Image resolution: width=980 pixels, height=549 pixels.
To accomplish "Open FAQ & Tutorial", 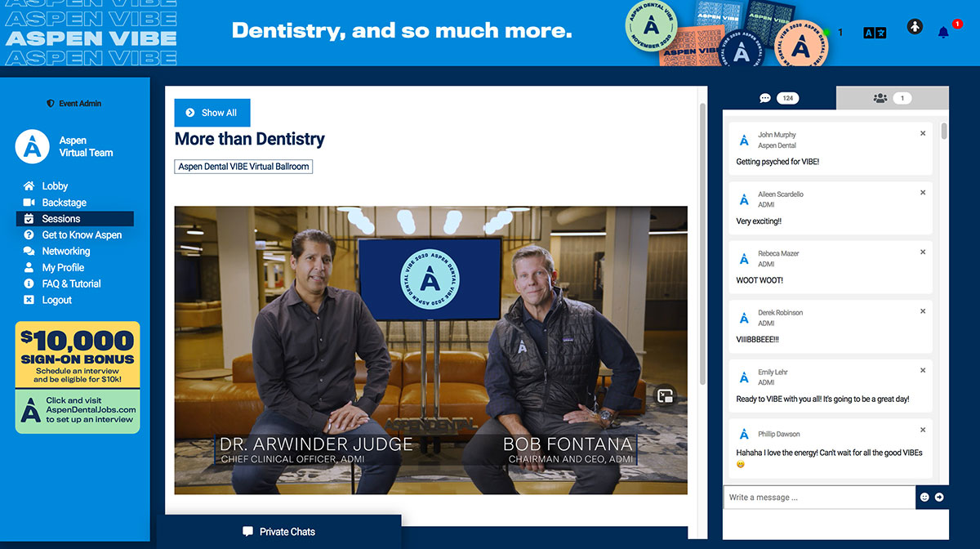I will click(71, 284).
